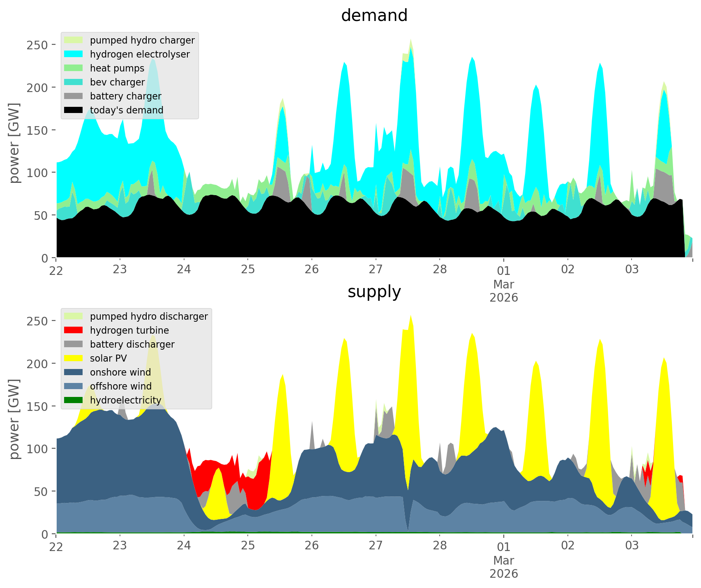The image size is (701, 588).
Task: Click the battery discharger legend label
Action: tap(132, 344)
